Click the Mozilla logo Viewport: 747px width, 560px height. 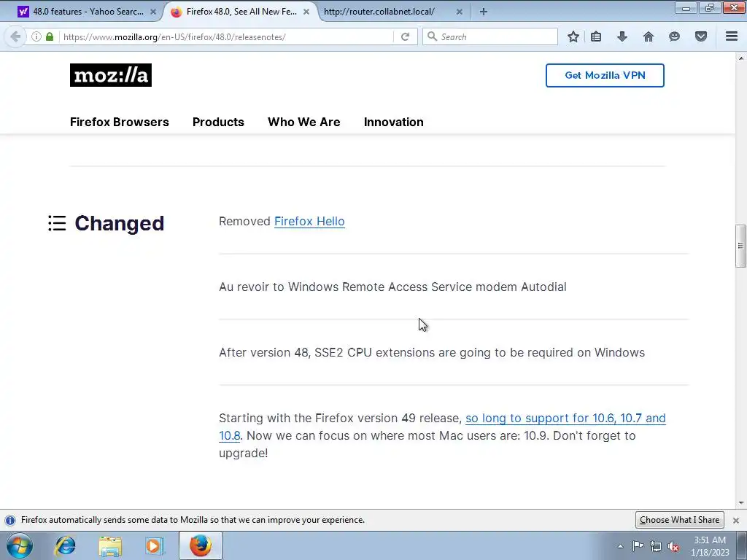pos(111,75)
